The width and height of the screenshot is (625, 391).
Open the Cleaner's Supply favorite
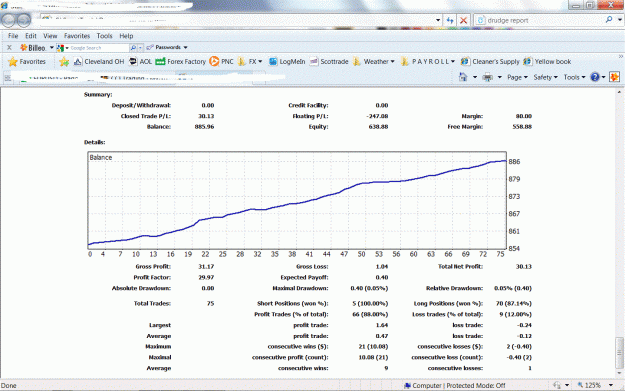[490, 62]
